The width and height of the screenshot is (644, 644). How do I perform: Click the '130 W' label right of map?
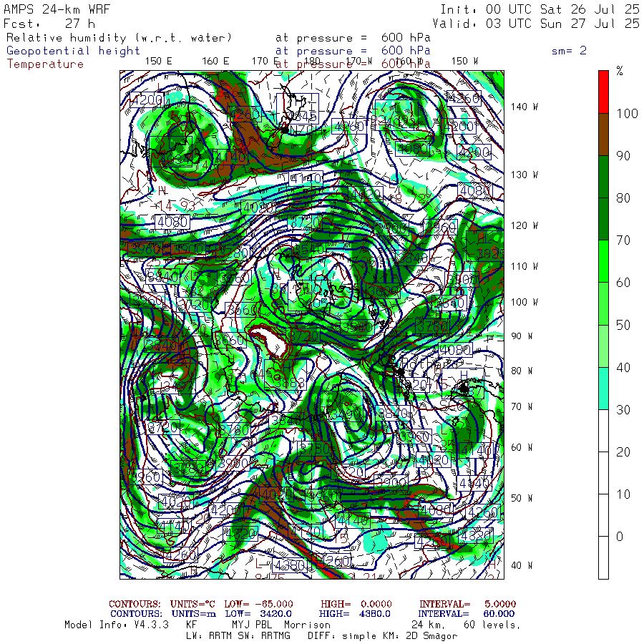524,175
